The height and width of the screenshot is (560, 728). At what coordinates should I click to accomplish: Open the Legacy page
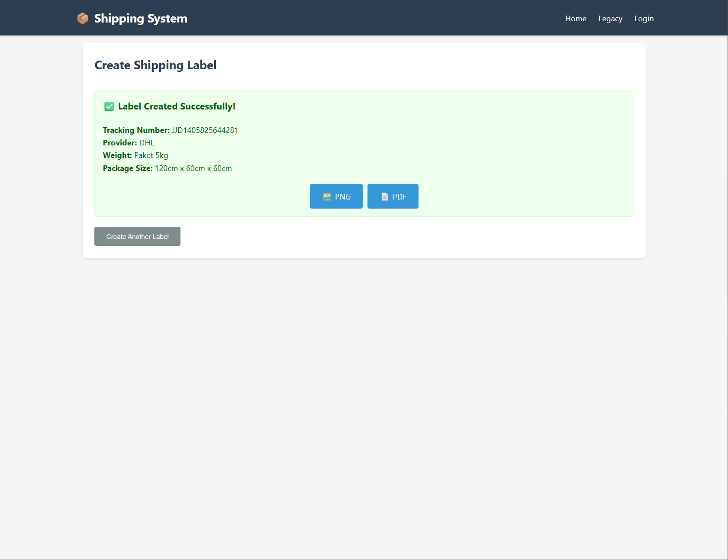click(610, 18)
